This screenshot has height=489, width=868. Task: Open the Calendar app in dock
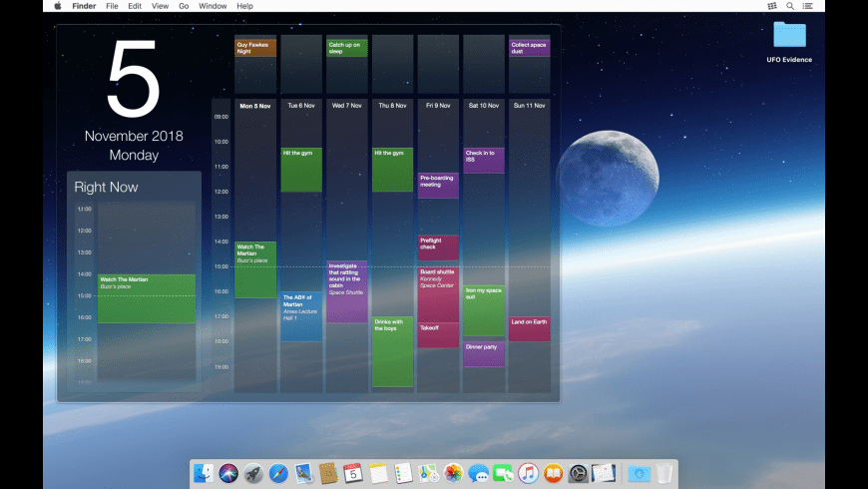352,474
